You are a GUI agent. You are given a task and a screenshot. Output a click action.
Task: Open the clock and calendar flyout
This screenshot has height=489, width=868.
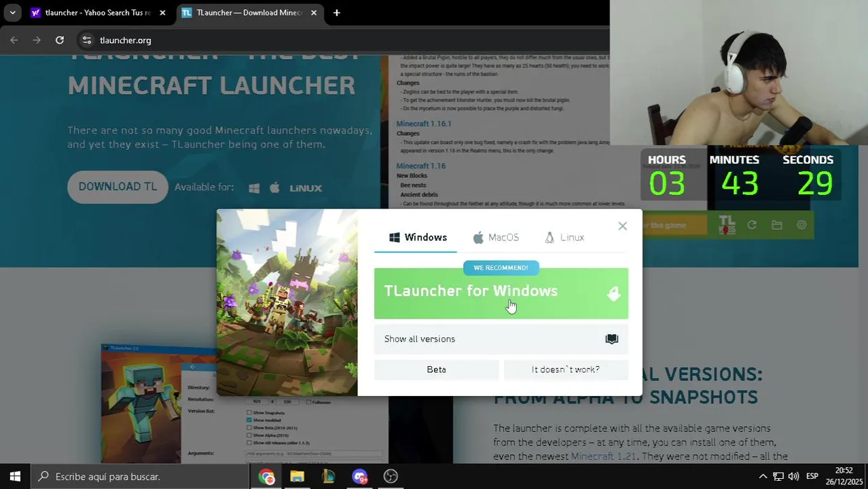pos(844,476)
